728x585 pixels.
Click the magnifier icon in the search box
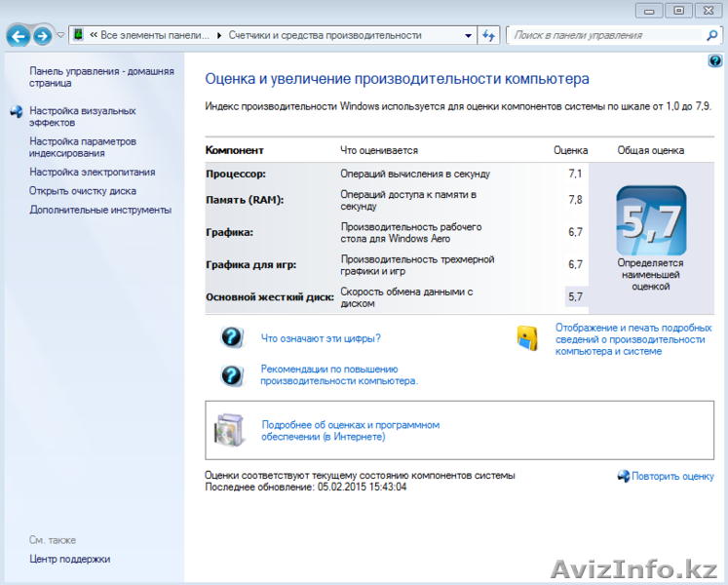coord(711,35)
